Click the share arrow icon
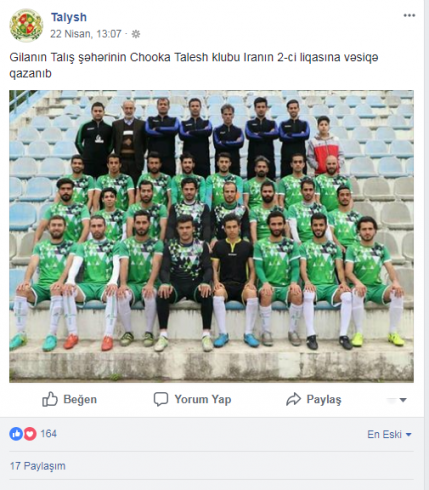This screenshot has width=429, height=490. [293, 399]
